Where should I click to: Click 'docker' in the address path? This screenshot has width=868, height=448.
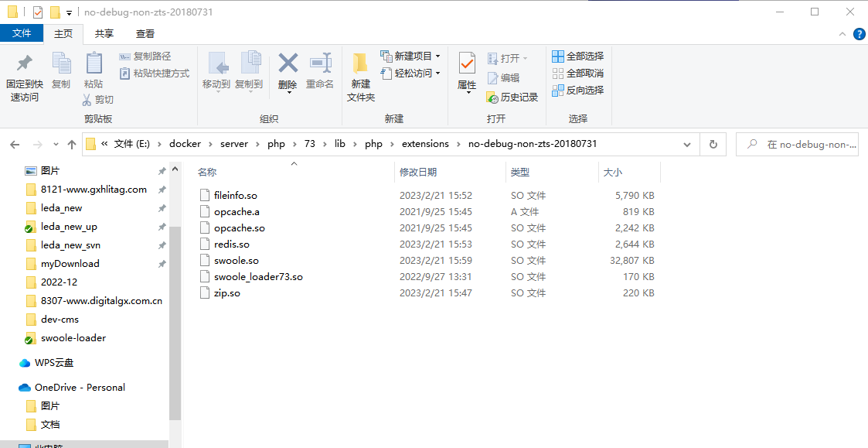coord(185,144)
